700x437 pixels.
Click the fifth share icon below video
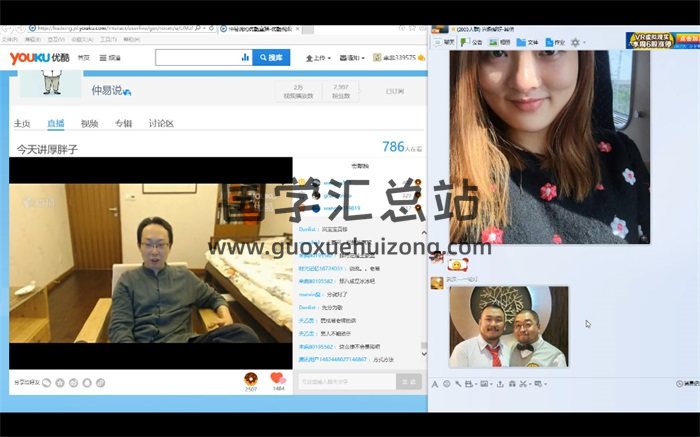click(x=101, y=383)
